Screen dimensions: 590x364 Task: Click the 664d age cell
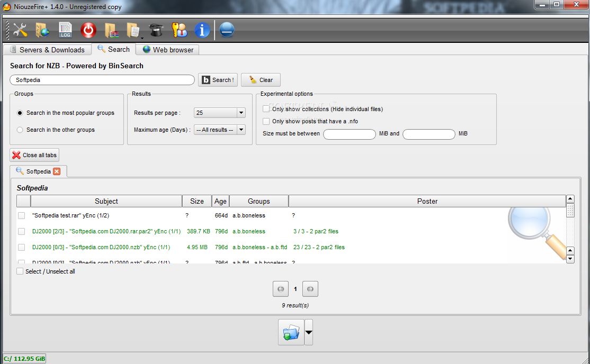(x=221, y=215)
